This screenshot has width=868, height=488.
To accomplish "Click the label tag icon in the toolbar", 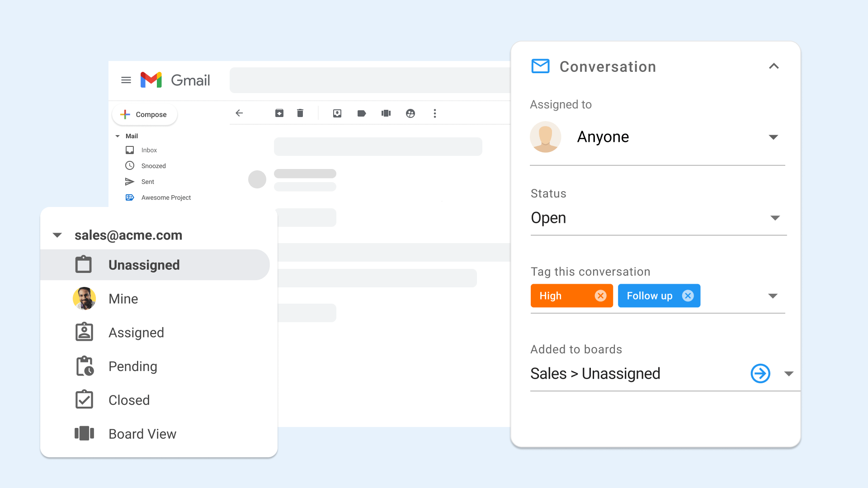I will [x=361, y=113].
